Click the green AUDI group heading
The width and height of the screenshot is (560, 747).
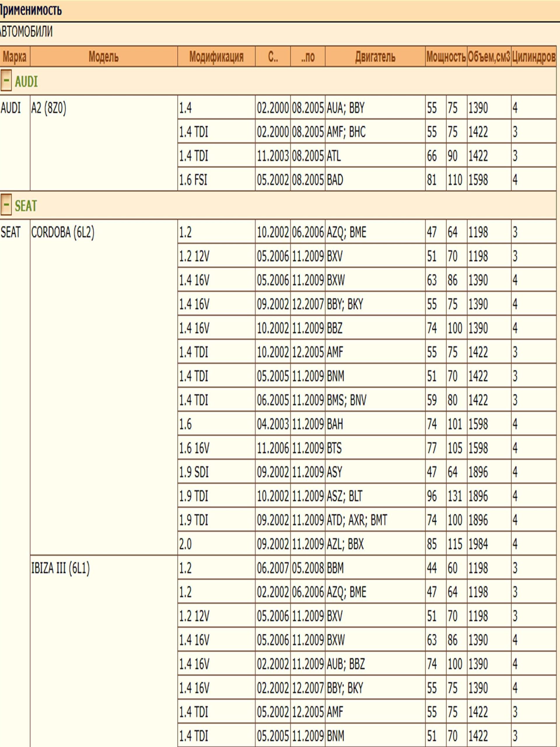[x=26, y=82]
